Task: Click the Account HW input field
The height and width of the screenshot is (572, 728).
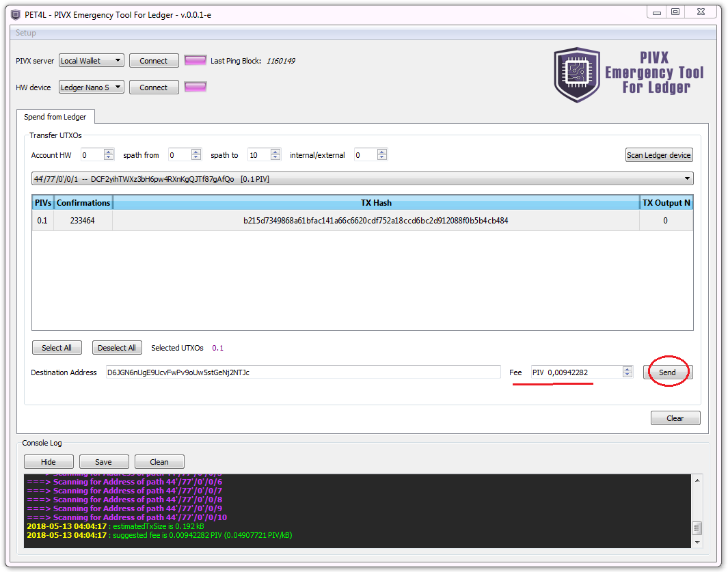Action: (x=92, y=155)
